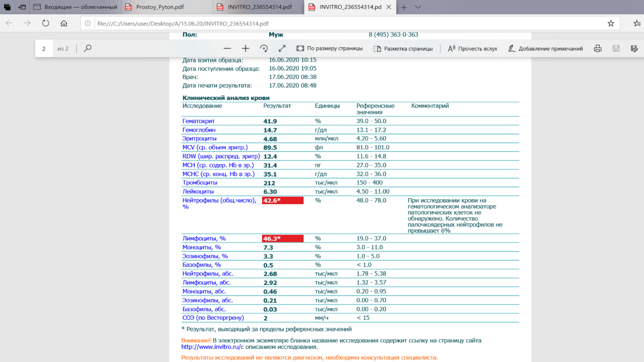Image resolution: width=644 pixels, height=362 pixels.
Task: Expand the tab list chevron
Action: [418, 7]
